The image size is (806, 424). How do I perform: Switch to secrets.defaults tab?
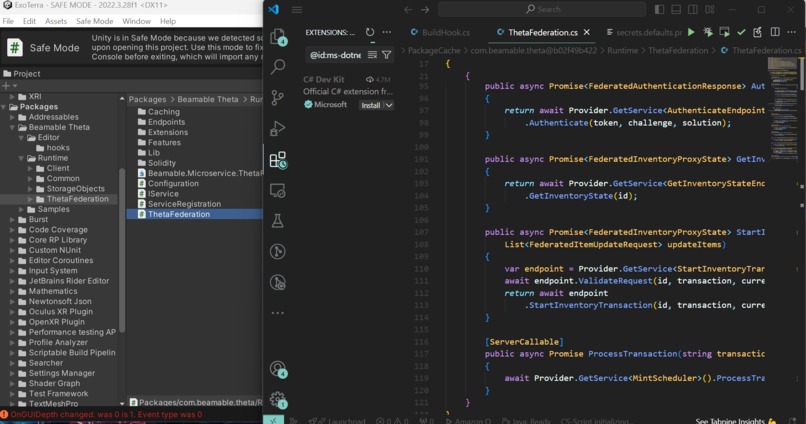pos(644,32)
